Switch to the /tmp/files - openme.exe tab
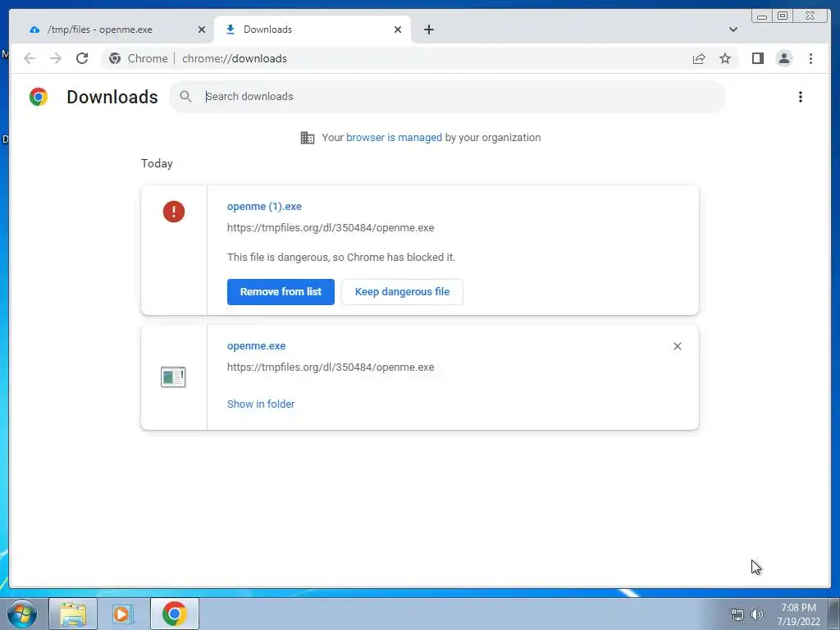 (x=113, y=30)
